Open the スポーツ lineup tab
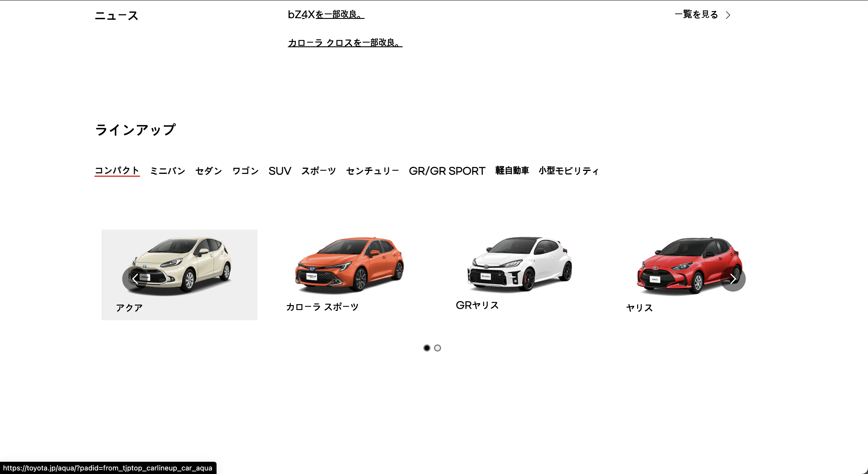The image size is (868, 474). click(x=319, y=171)
